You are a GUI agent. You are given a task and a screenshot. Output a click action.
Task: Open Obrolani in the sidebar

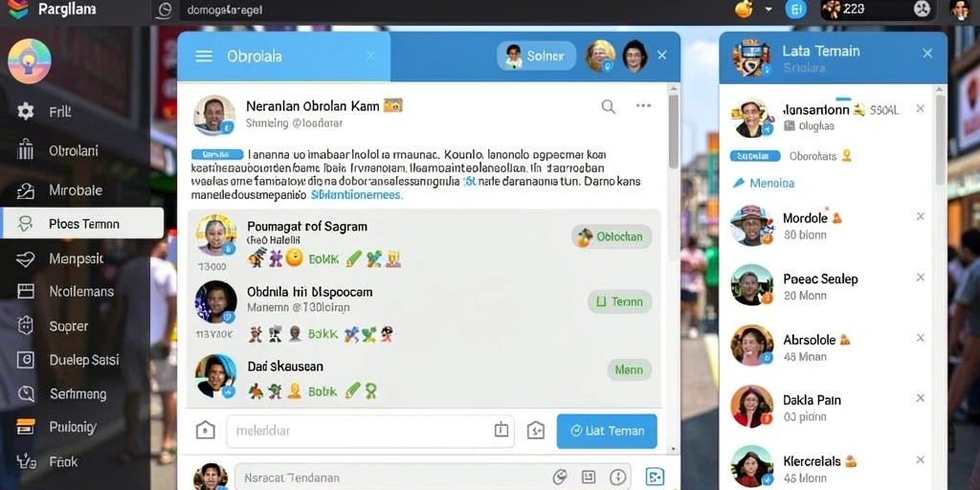[x=74, y=150]
